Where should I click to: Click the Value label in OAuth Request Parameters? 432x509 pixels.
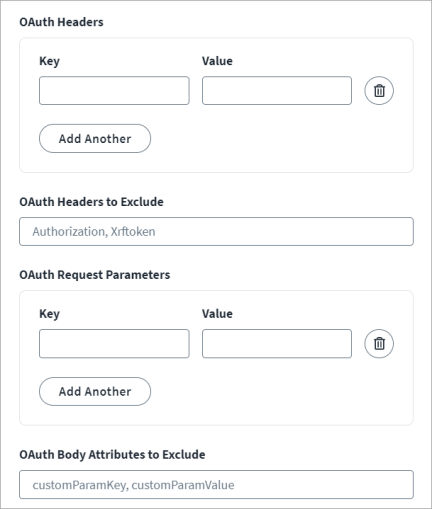tap(217, 314)
